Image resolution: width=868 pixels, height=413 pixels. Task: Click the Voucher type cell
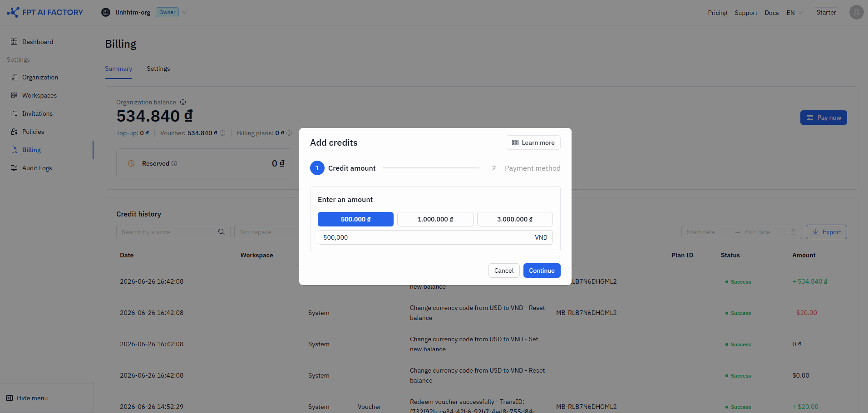(369, 407)
